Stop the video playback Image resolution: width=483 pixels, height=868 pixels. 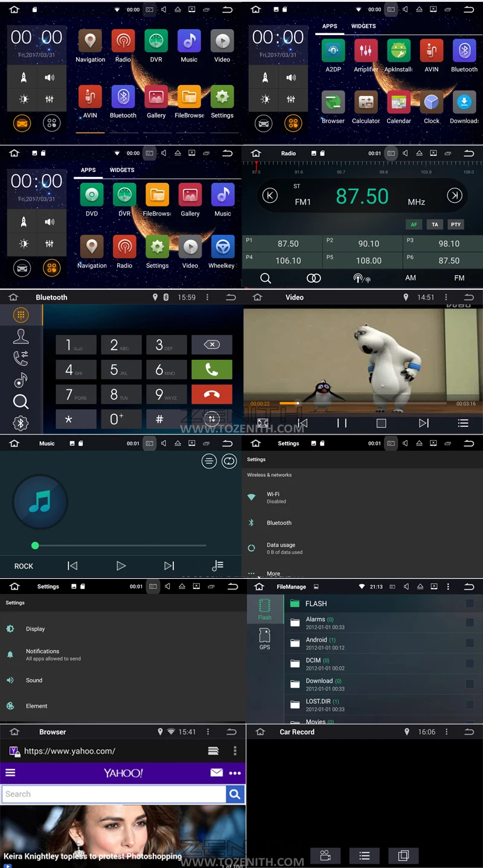pos(381,423)
